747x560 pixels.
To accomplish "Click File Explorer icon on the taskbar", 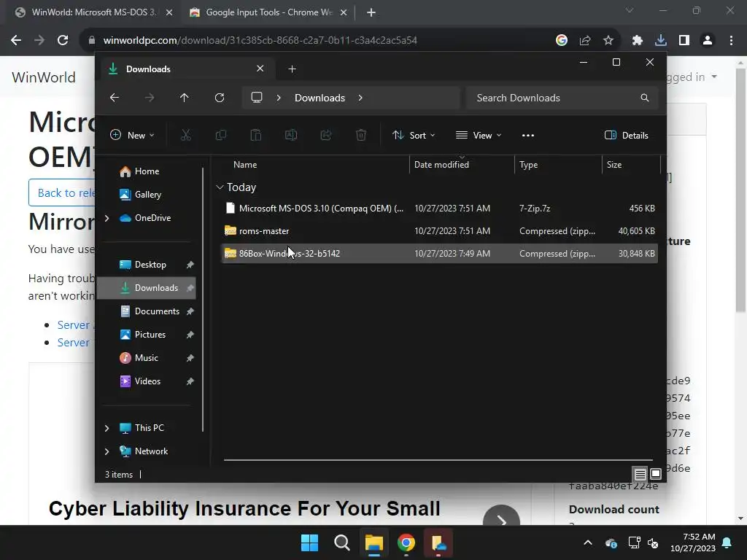I will (x=374, y=542).
